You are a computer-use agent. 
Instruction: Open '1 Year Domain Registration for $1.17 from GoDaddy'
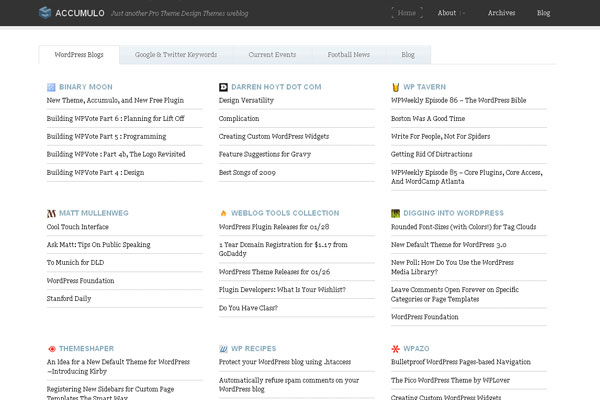283,249
